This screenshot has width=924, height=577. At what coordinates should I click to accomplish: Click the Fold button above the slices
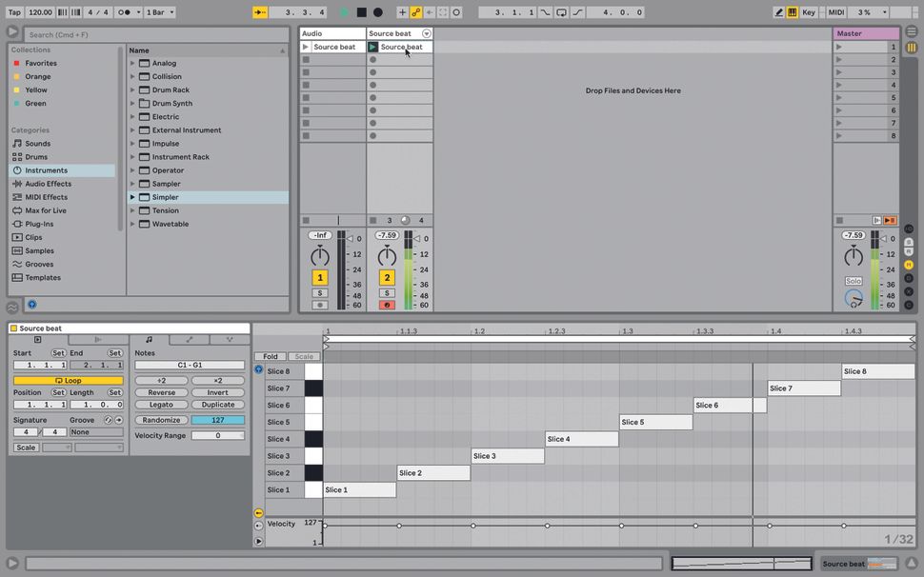point(271,355)
